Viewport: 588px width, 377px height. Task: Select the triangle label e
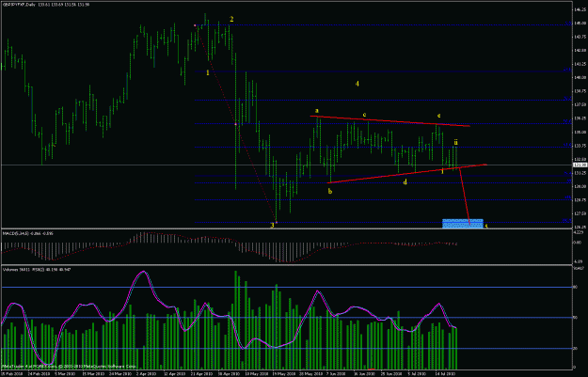438,116
